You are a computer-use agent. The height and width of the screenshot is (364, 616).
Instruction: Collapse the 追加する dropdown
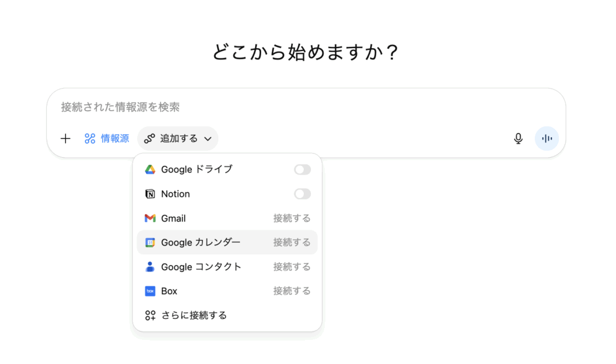click(178, 139)
